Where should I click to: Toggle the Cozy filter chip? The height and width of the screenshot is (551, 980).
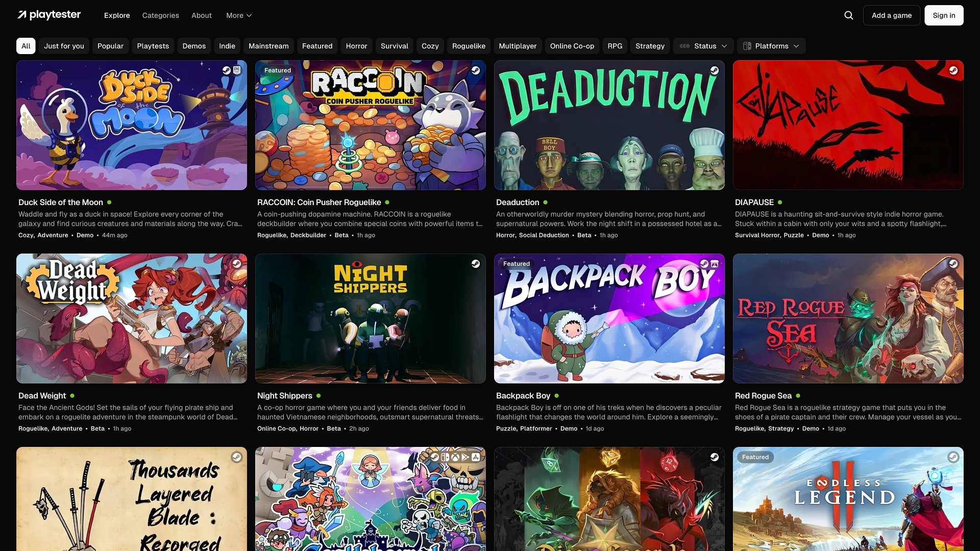tap(430, 46)
